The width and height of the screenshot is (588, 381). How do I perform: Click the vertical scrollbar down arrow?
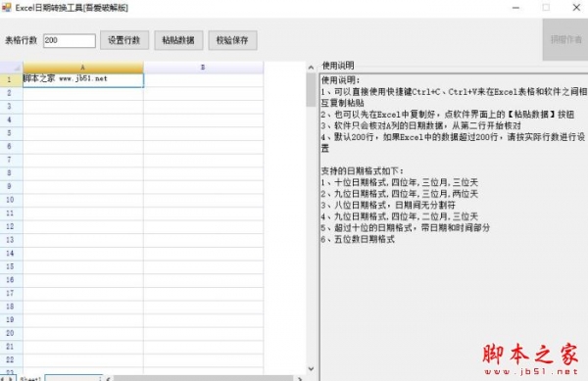point(311,368)
